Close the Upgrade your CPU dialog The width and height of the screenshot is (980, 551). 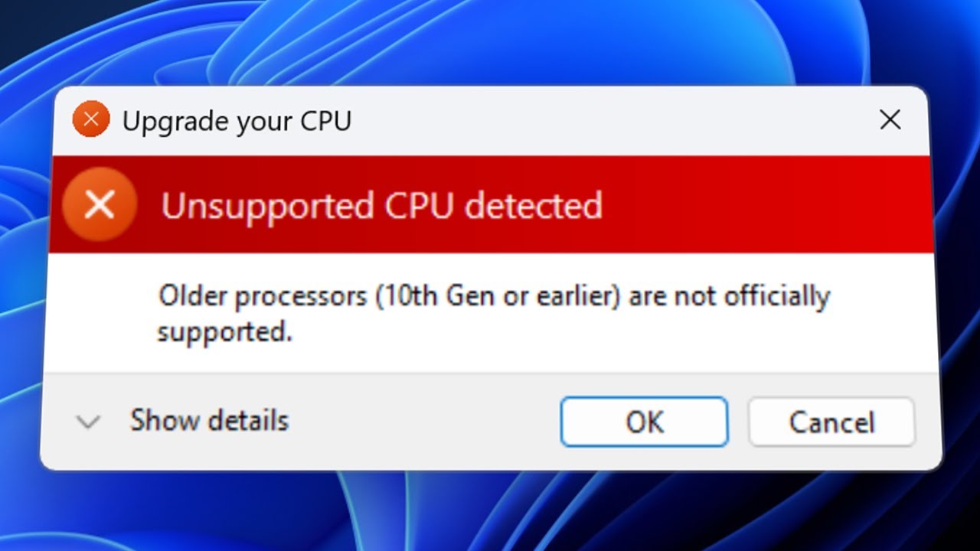(x=890, y=120)
